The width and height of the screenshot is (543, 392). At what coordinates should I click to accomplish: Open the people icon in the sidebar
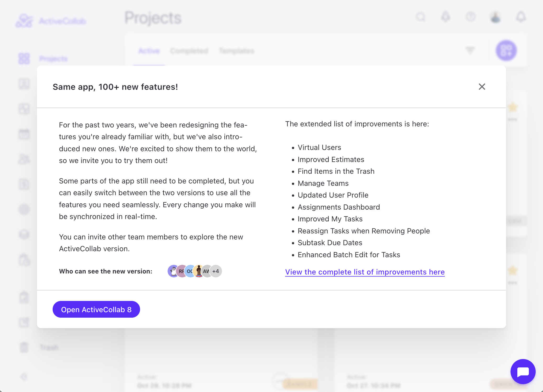click(24, 159)
